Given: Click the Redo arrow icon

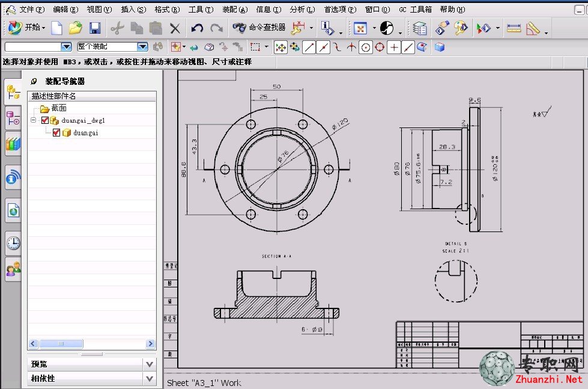Looking at the screenshot, I should tap(216, 28).
